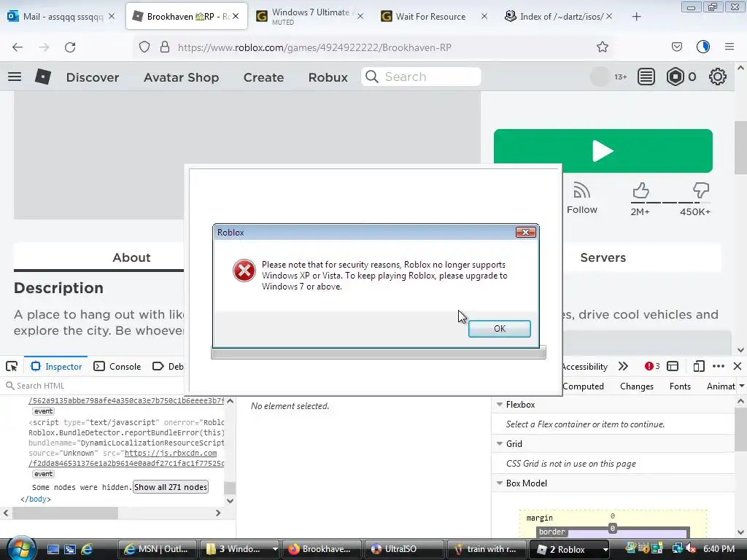The height and width of the screenshot is (560, 747).
Task: Click the thumbs up like icon
Action: (x=640, y=190)
